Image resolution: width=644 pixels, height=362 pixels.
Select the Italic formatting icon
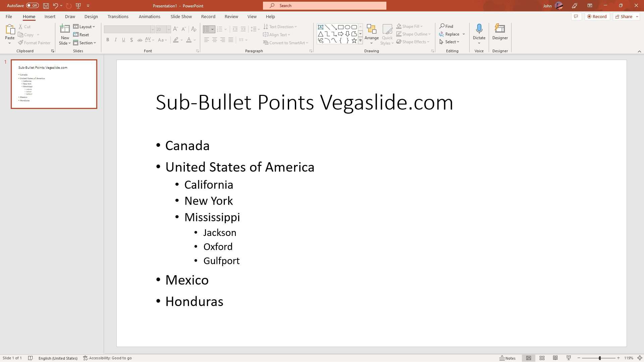click(115, 40)
